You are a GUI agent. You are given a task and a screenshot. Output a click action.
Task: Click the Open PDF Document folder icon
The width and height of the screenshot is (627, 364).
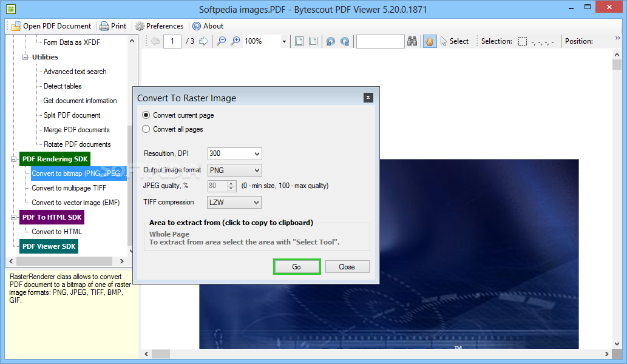click(x=16, y=26)
